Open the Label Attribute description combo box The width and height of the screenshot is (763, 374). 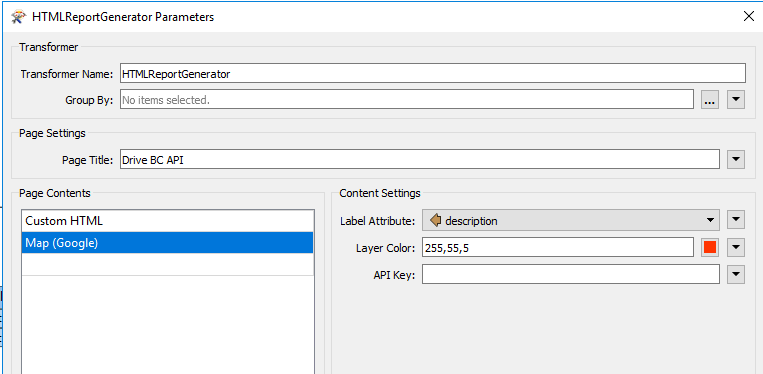pos(570,221)
